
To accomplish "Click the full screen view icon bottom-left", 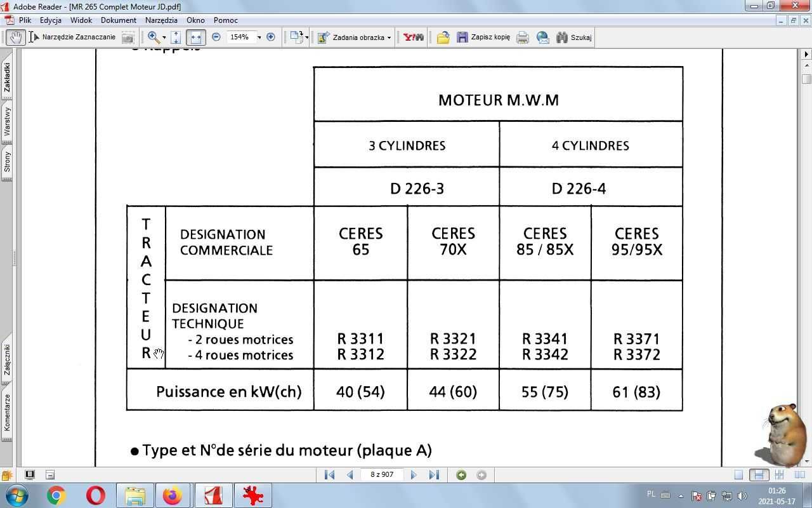I will (30, 474).
